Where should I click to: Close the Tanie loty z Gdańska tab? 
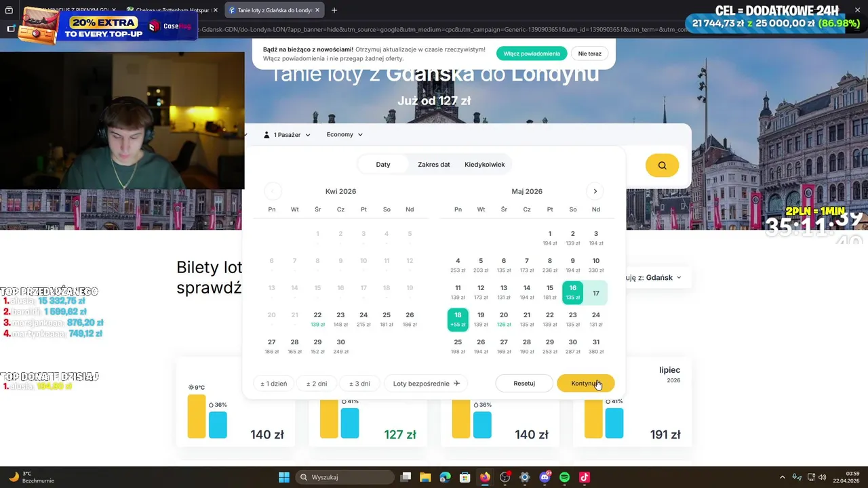tap(317, 10)
